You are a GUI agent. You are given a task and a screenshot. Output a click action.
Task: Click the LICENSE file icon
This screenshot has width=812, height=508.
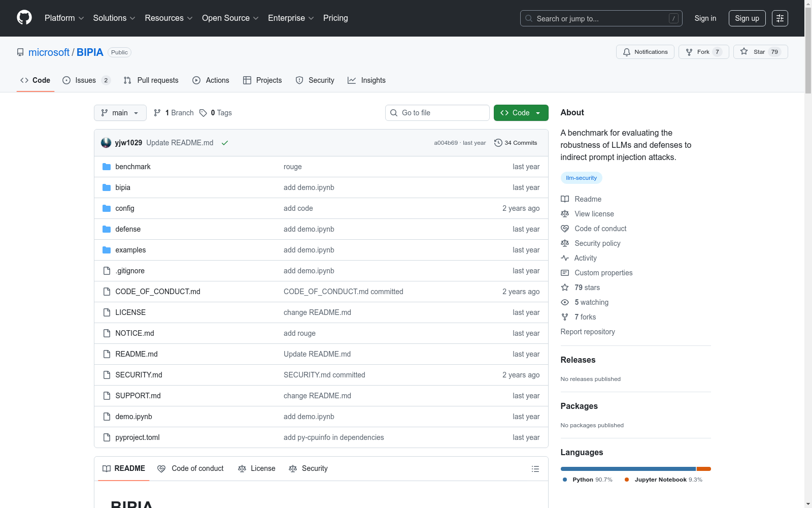coord(107,312)
